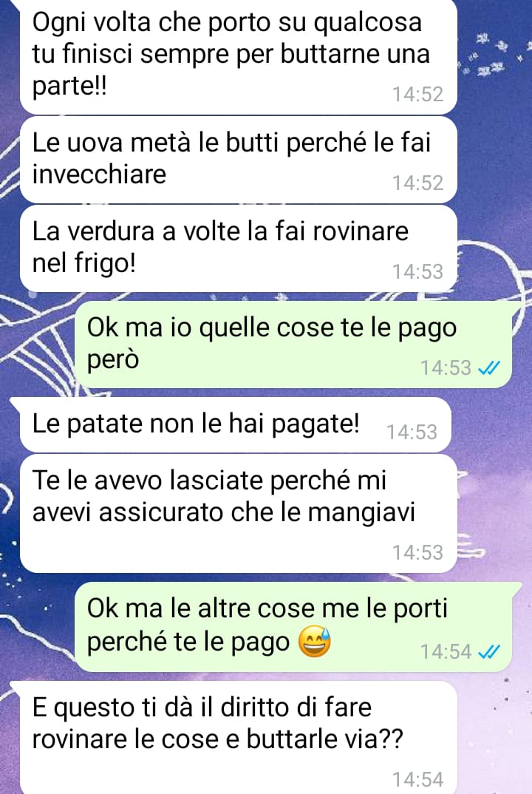This screenshot has height=794, width=532.
Task: Select message 'Te le avevo lasciate perché'
Action: point(239,514)
